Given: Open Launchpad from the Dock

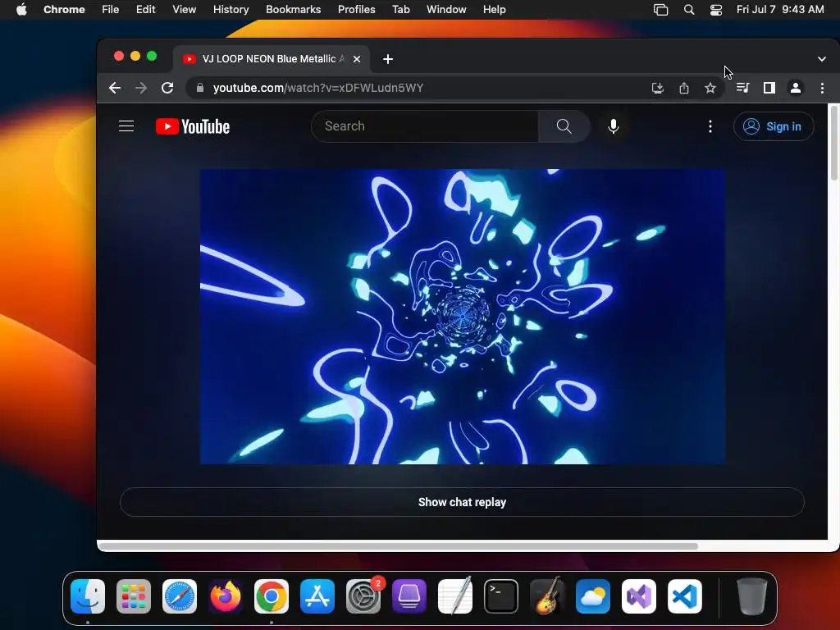Looking at the screenshot, I should (134, 596).
